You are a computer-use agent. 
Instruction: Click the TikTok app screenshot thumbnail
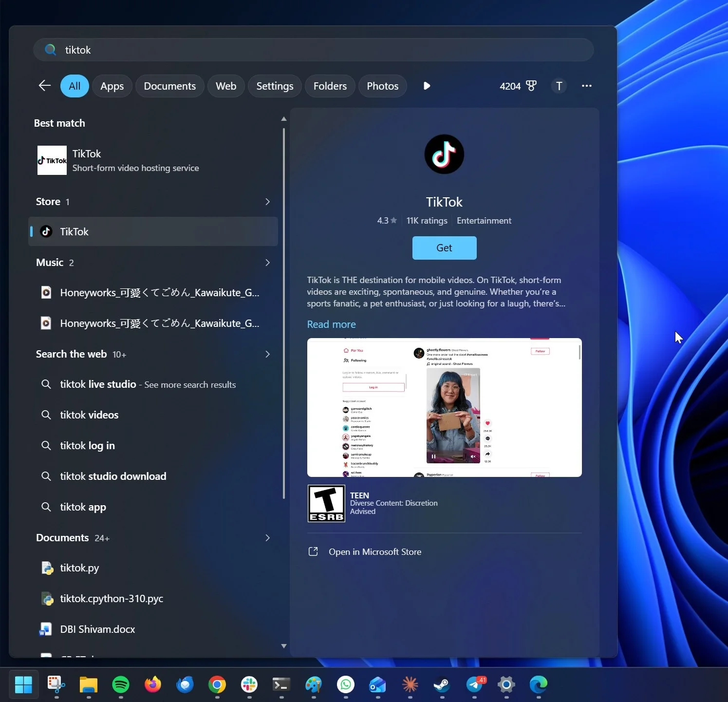(444, 407)
